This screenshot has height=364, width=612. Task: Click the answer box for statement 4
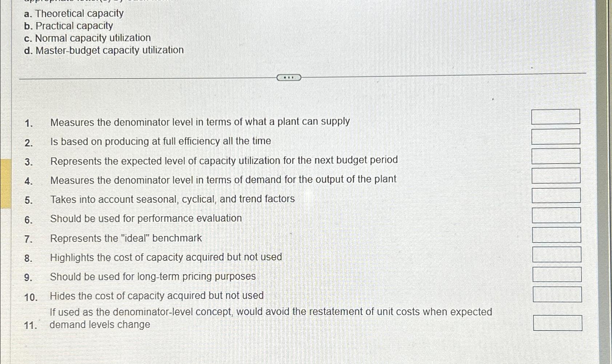point(556,176)
